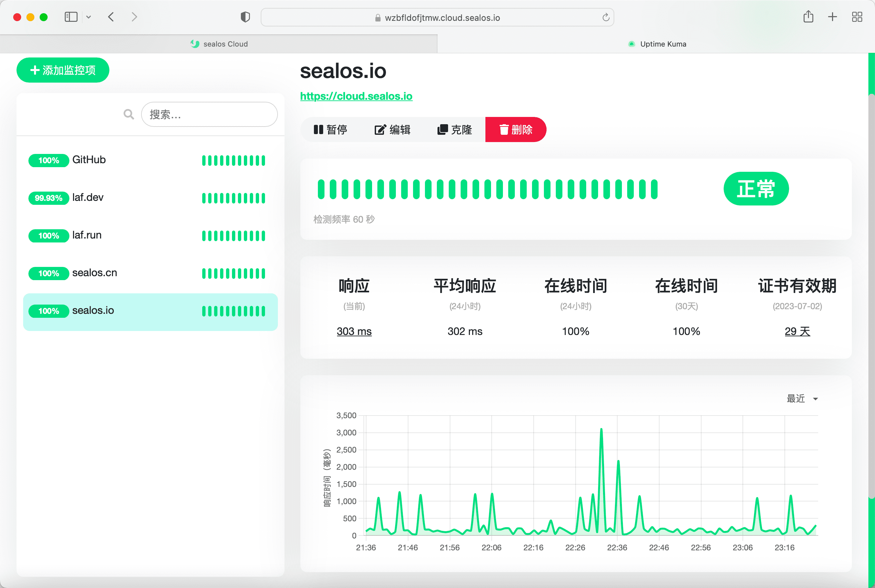Click the 100% 24-hour uptime value
Image resolution: width=875 pixels, height=588 pixels.
576,332
